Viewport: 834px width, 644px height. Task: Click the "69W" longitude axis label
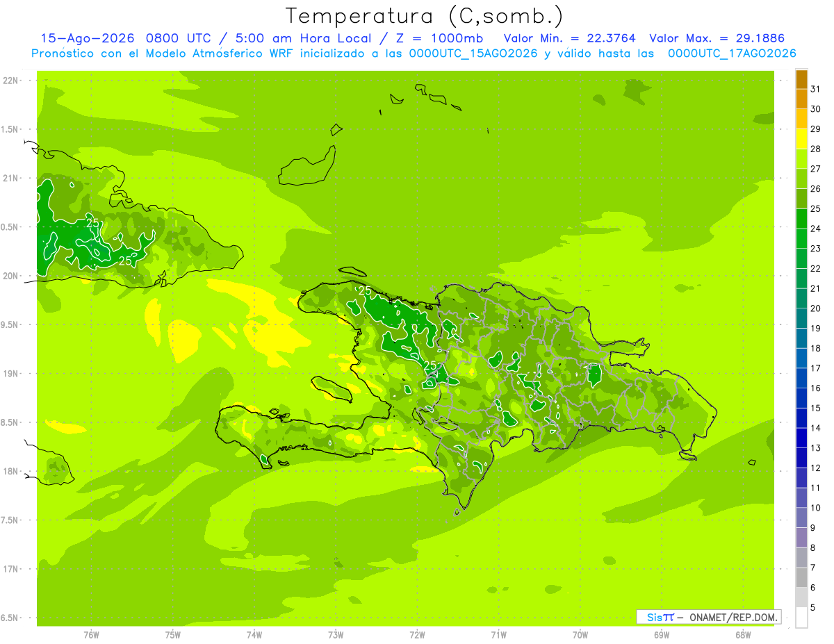pos(662,634)
